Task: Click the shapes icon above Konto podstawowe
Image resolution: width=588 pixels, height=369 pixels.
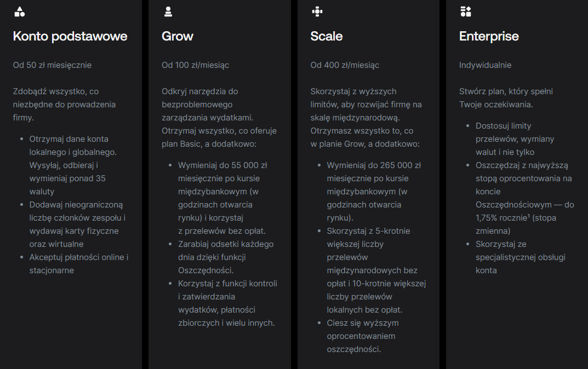Action: point(20,11)
